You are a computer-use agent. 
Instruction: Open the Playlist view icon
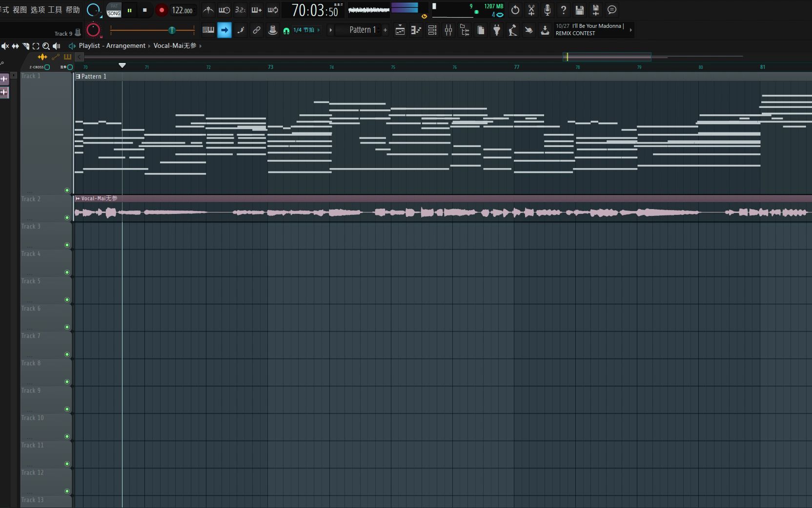click(400, 30)
